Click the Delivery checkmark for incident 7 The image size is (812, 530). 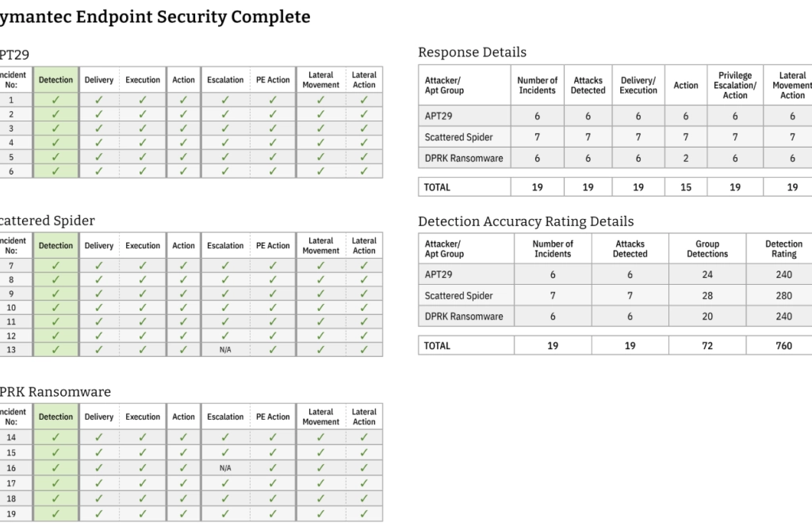click(99, 266)
